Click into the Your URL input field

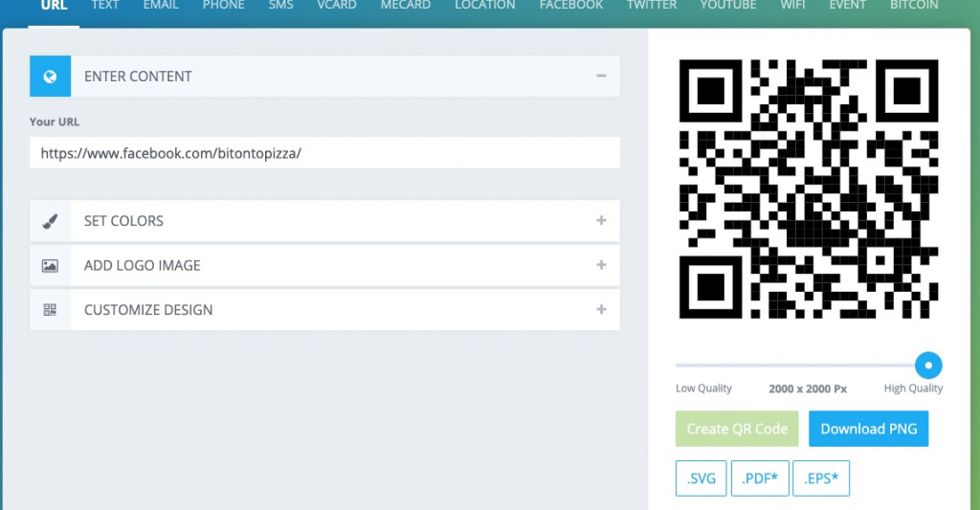pos(324,153)
